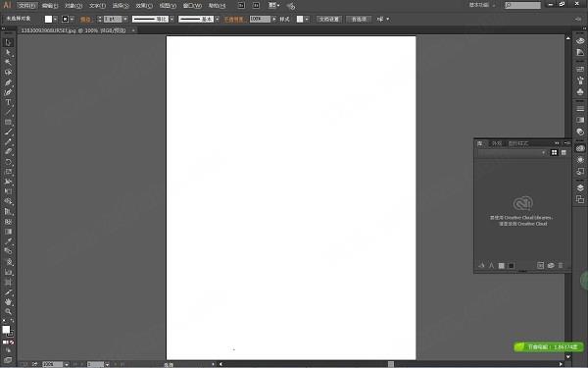This screenshot has width=588, height=368.
Task: Set the None paint mode button
Action: [12, 342]
